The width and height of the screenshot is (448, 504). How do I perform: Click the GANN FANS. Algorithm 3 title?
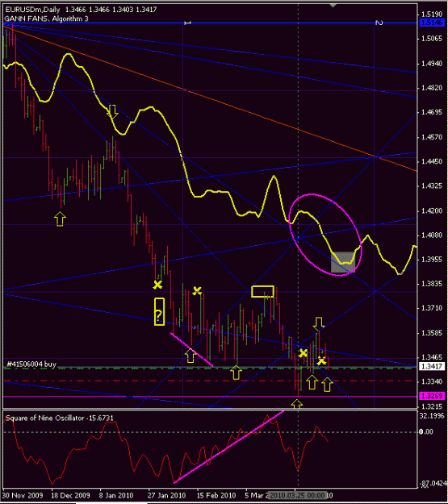[x=46, y=19]
